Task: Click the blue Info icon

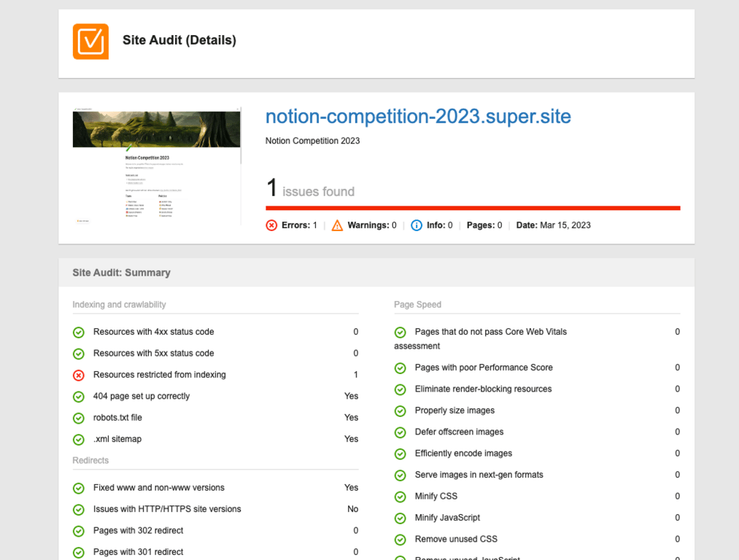Action: coord(417,225)
